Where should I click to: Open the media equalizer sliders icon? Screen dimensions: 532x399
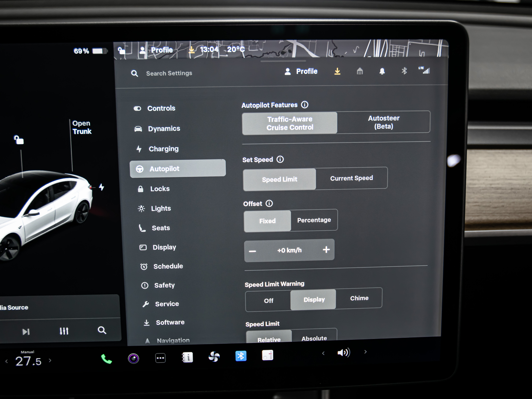[64, 331]
